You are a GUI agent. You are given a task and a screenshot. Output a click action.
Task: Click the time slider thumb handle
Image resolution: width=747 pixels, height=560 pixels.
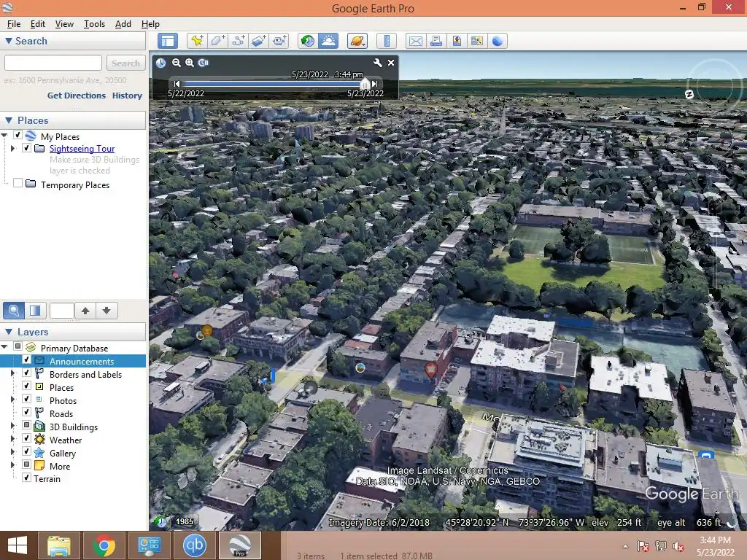pyautogui.click(x=365, y=84)
